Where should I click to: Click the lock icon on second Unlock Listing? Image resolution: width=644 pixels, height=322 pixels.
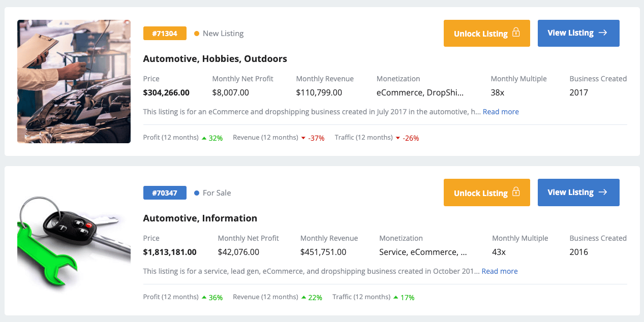(x=516, y=192)
